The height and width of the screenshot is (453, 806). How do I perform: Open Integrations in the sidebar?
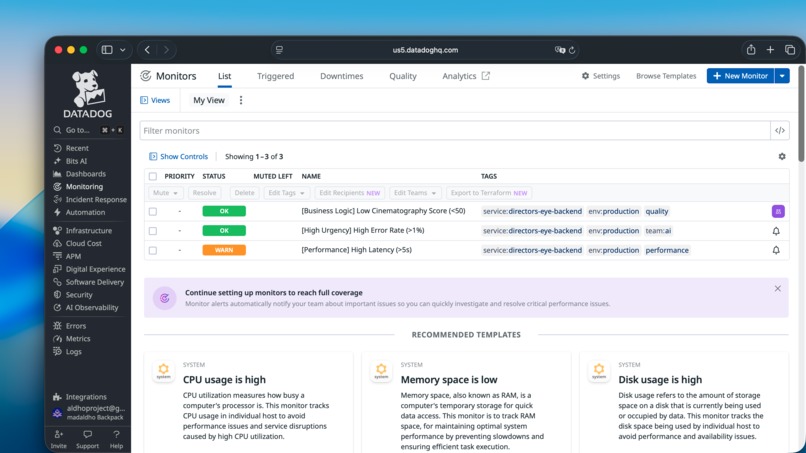click(x=80, y=397)
